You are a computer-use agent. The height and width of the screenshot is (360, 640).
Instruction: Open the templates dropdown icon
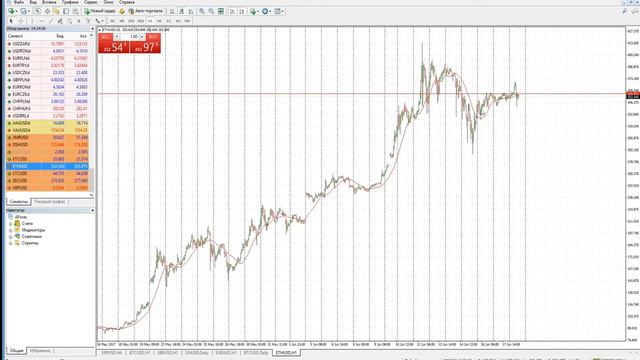[279, 11]
